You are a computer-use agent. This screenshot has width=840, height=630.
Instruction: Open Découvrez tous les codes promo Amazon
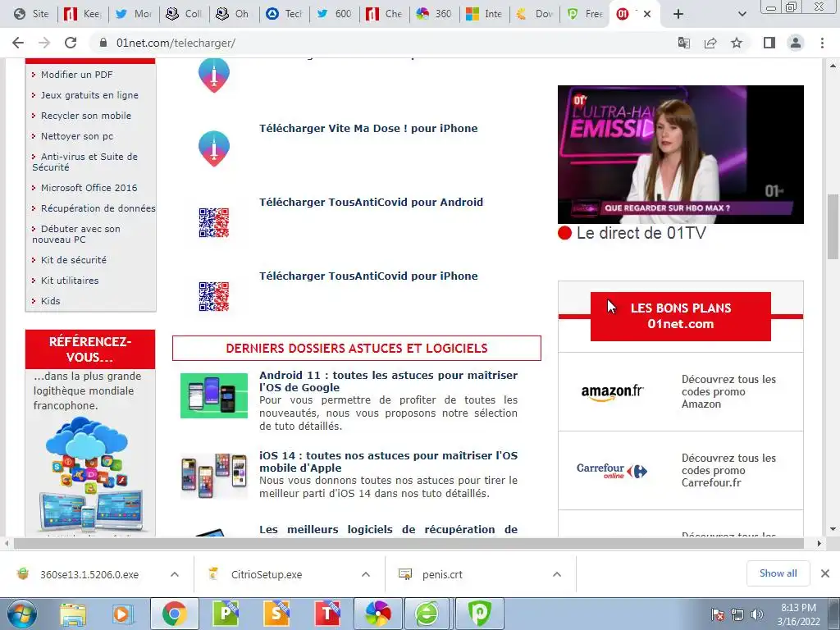(728, 391)
